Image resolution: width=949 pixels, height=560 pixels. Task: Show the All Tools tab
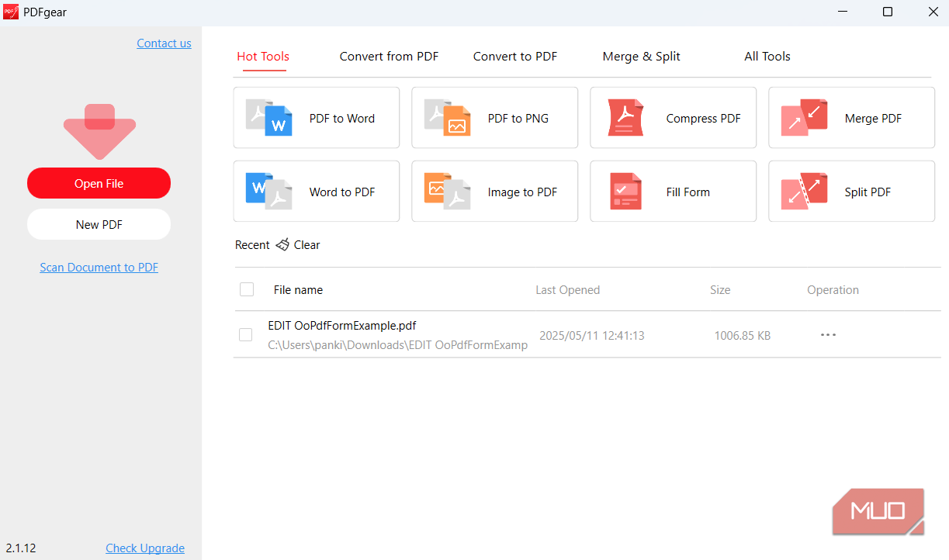click(x=767, y=57)
